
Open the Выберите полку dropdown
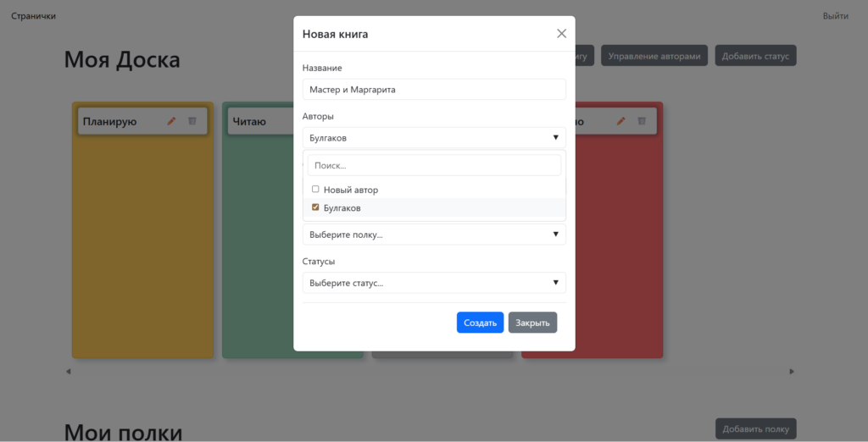(434, 235)
